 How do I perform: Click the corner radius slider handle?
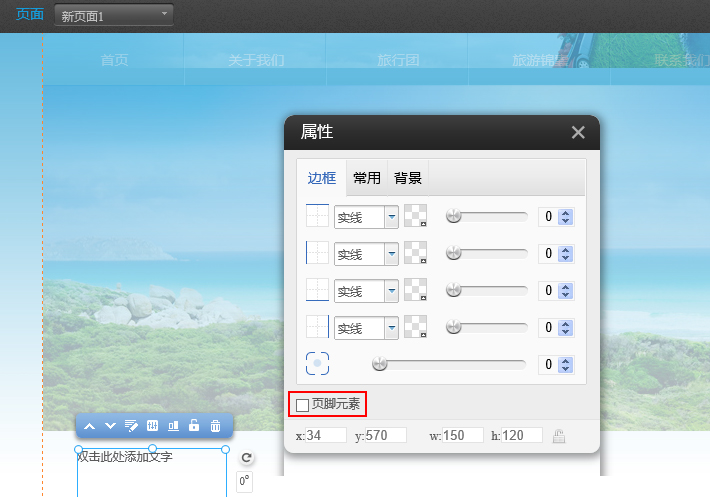tap(379, 365)
